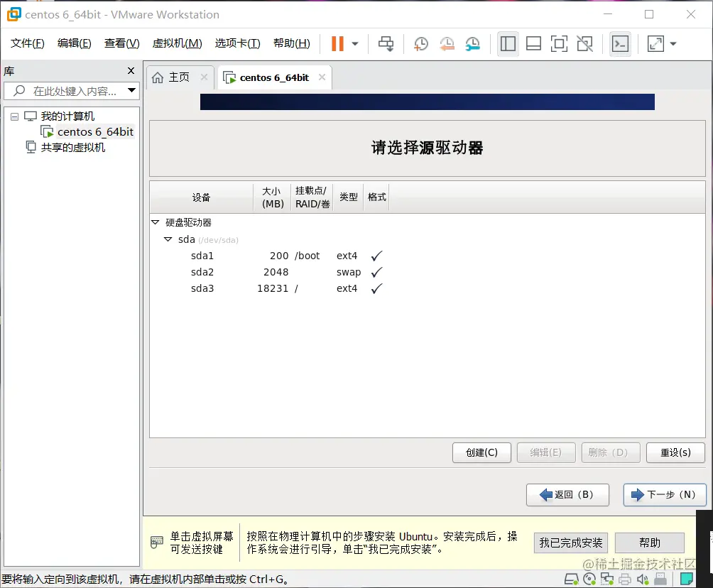Click the 帮助 button in the hint bar
The width and height of the screenshot is (713, 588).
point(649,543)
